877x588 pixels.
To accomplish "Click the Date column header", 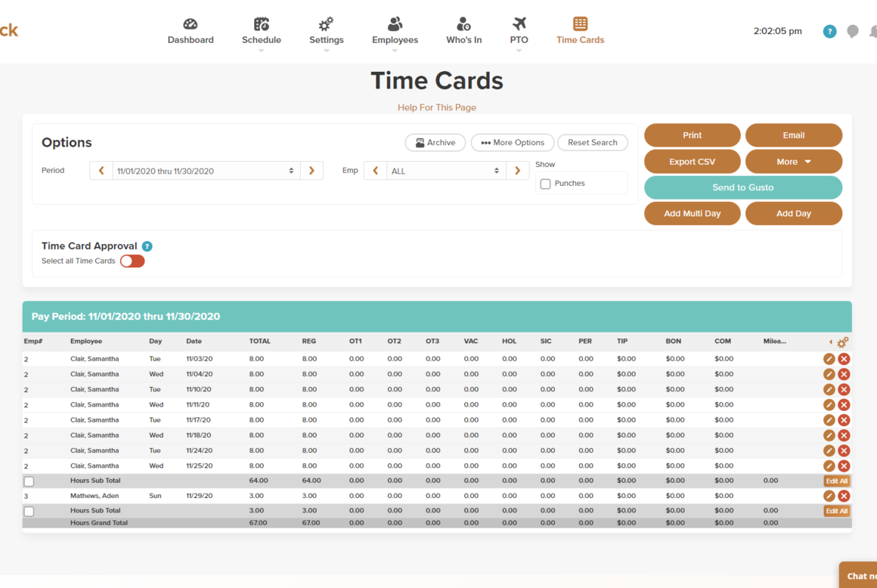I will pos(194,341).
